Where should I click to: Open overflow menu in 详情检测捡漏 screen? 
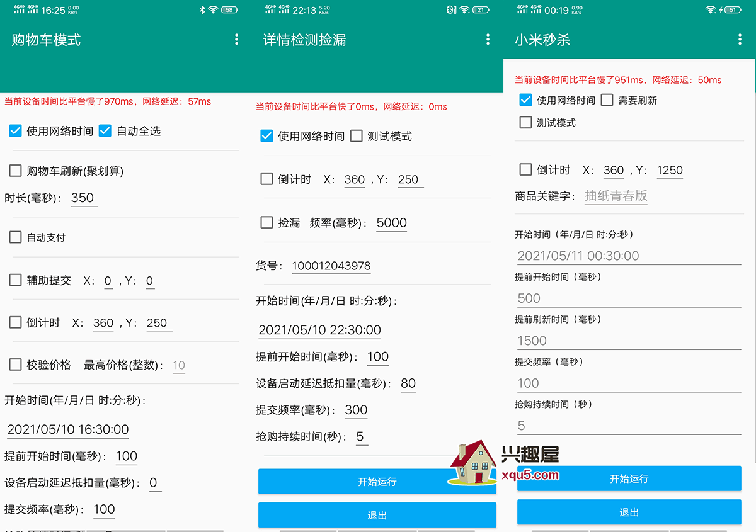click(488, 40)
